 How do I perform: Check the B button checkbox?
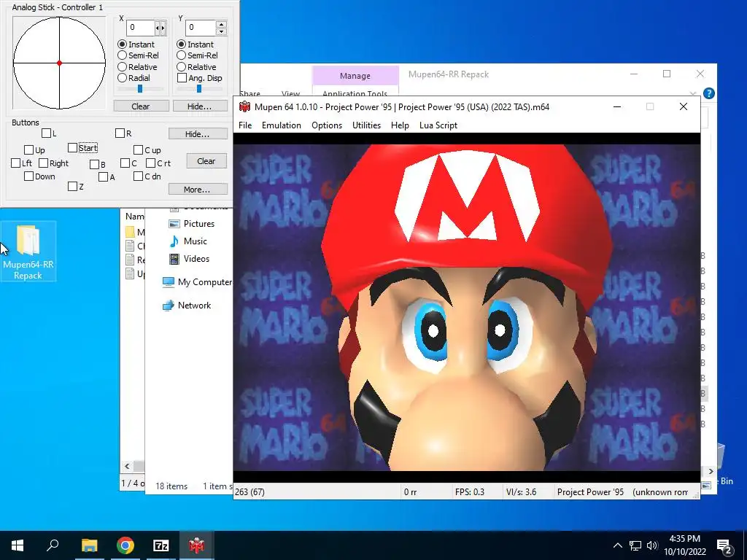pyautogui.click(x=94, y=164)
